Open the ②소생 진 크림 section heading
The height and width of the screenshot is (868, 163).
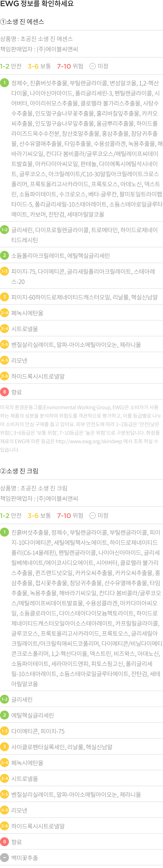19,471
